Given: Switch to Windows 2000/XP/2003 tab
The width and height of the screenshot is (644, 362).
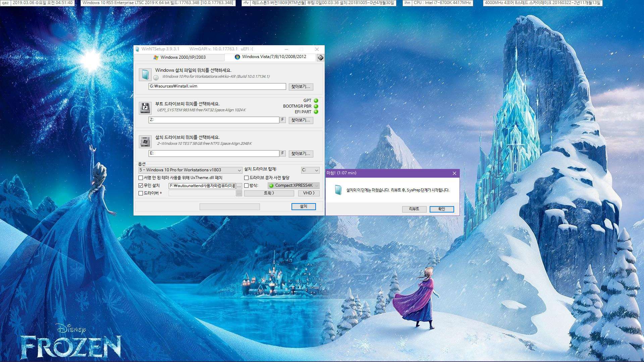Looking at the screenshot, I should [179, 57].
